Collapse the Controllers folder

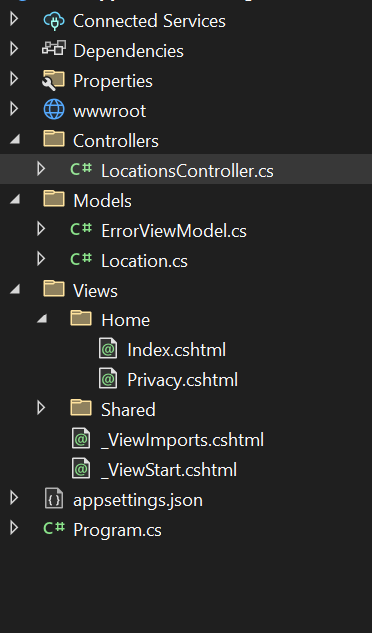(x=15, y=140)
